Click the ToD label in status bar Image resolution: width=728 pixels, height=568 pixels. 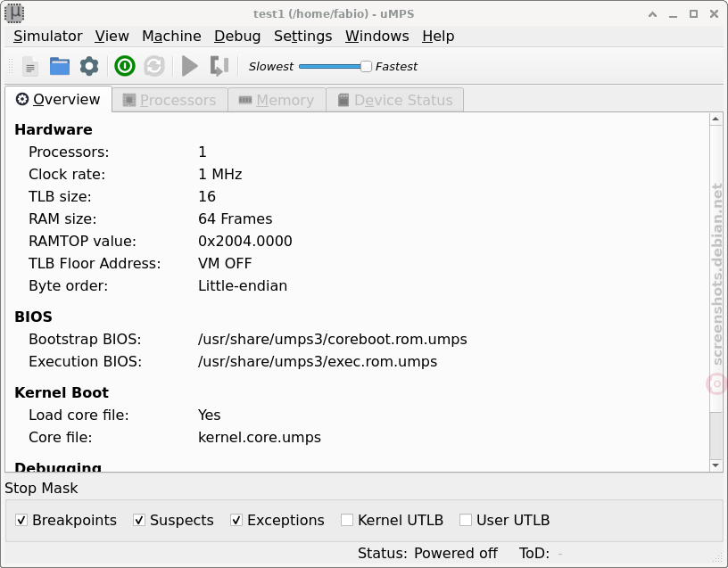(534, 553)
